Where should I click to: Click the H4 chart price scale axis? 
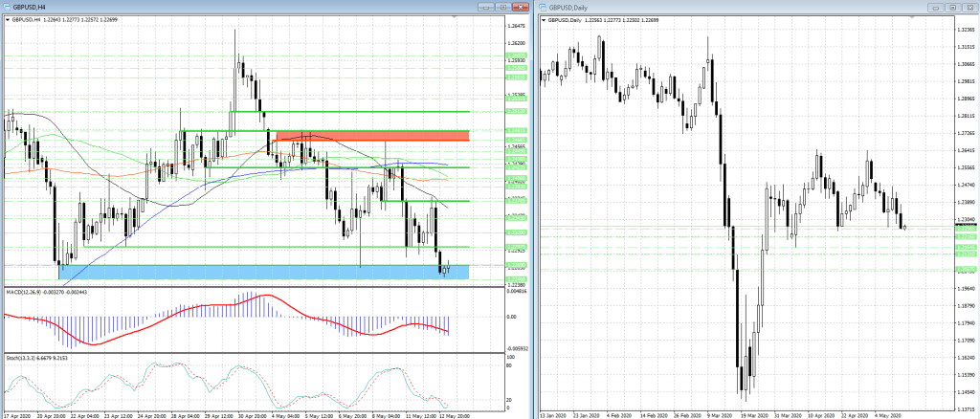pos(517,143)
